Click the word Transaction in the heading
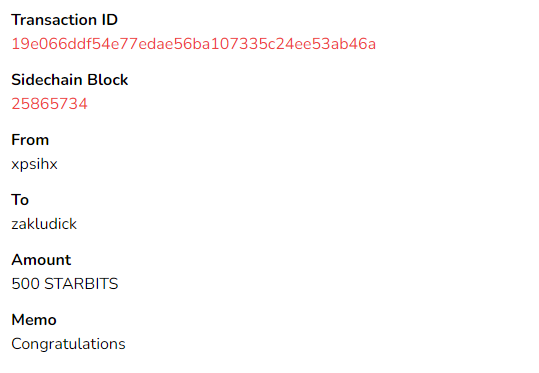 click(54, 20)
